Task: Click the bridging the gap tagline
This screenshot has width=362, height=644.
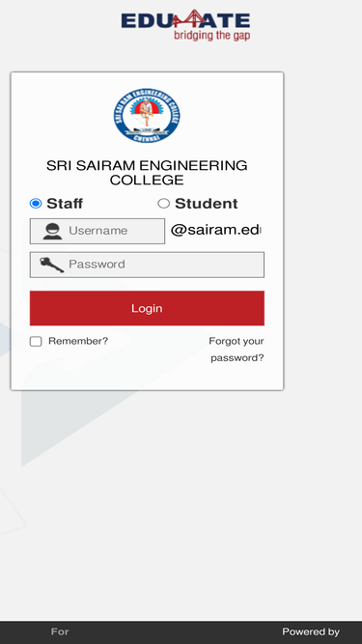Action: click(x=211, y=36)
